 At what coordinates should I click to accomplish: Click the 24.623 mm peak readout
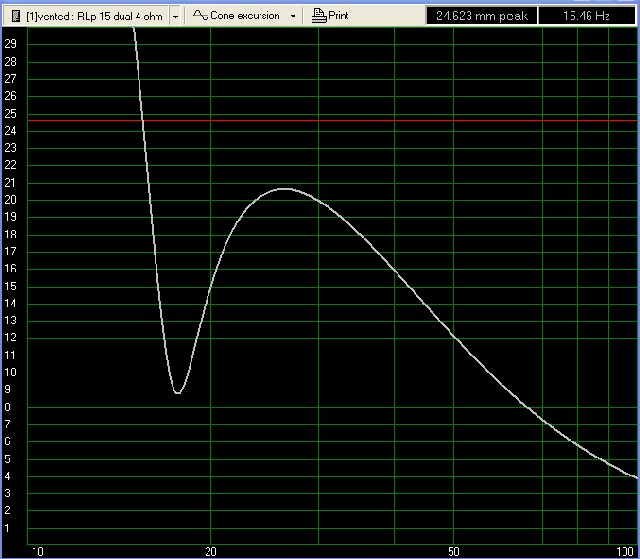coord(482,16)
